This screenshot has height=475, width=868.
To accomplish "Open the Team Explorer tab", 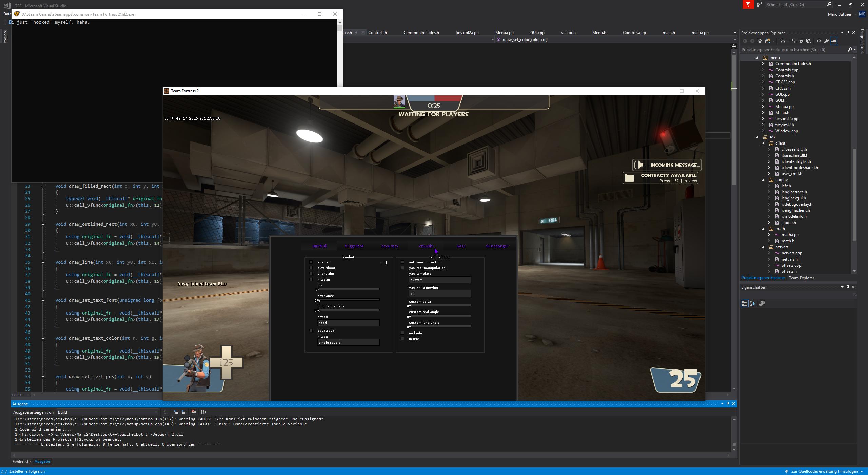I will tap(802, 278).
